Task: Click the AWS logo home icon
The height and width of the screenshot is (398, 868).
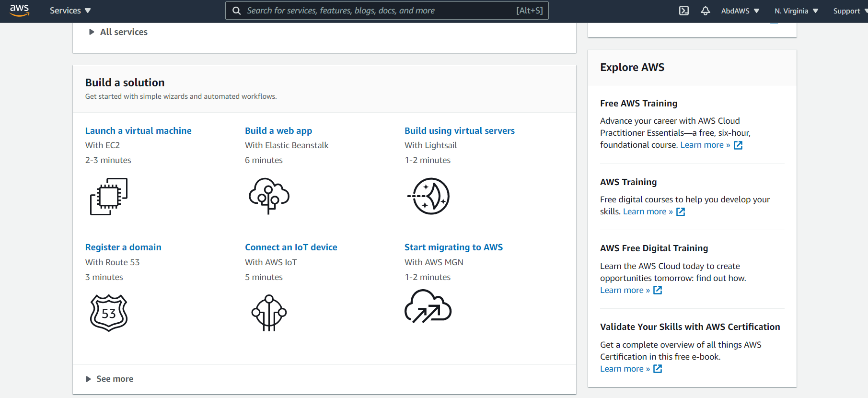Action: pyautogui.click(x=20, y=11)
